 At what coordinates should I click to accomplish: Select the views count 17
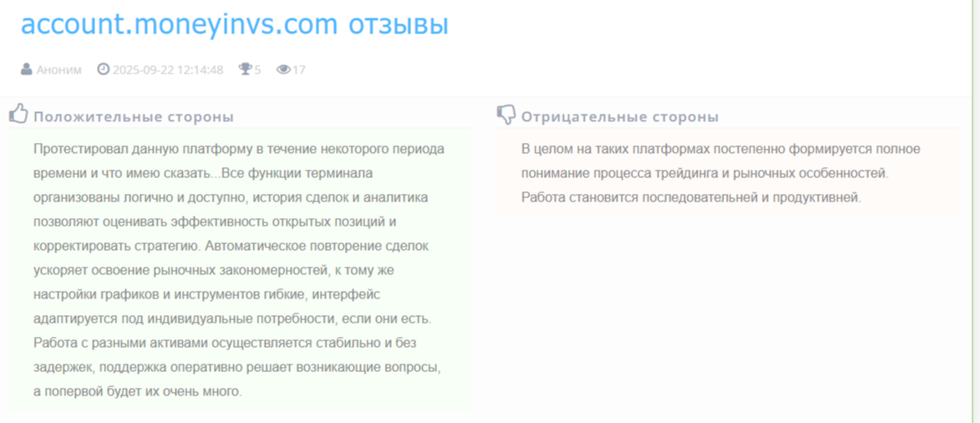click(299, 69)
